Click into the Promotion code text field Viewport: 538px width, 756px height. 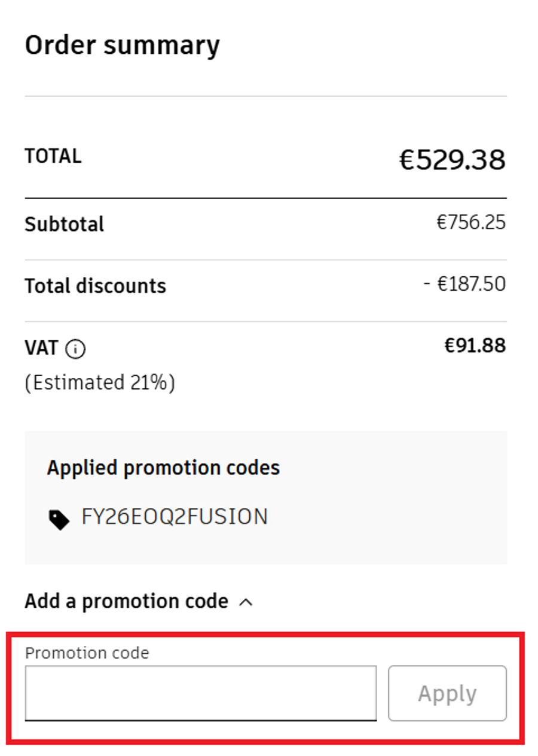point(200,693)
